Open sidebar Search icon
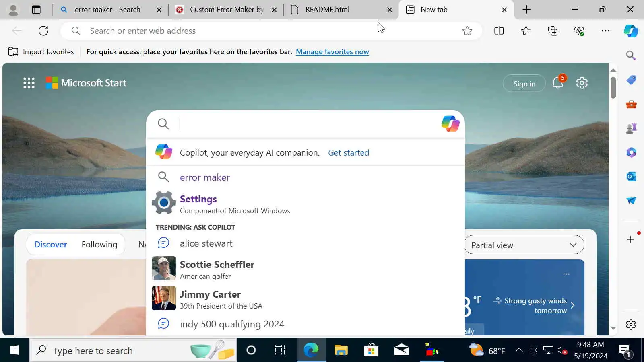 coord(631,55)
